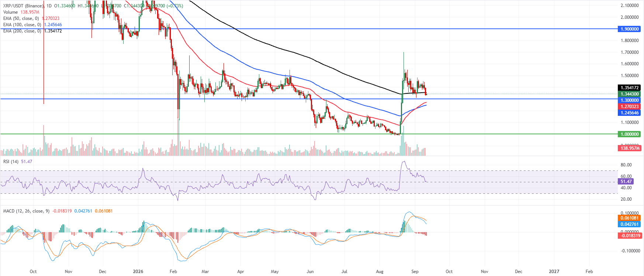
Task: Click the blue 0.042761 MACD scale label
Action: point(629,224)
